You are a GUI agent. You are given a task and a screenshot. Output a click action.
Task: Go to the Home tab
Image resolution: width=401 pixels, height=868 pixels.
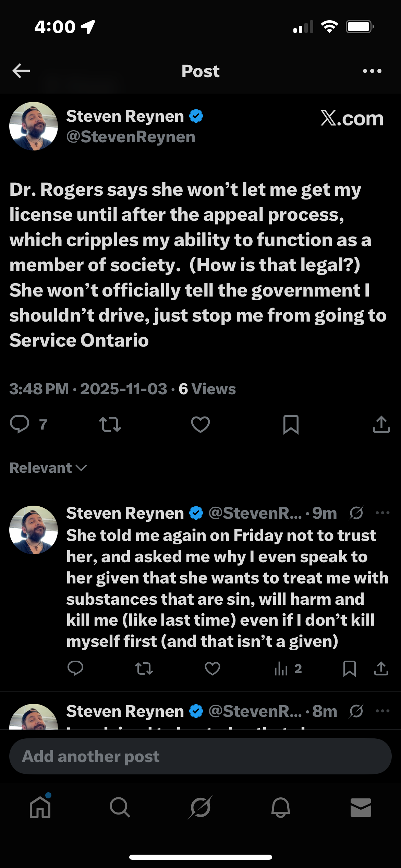click(40, 807)
